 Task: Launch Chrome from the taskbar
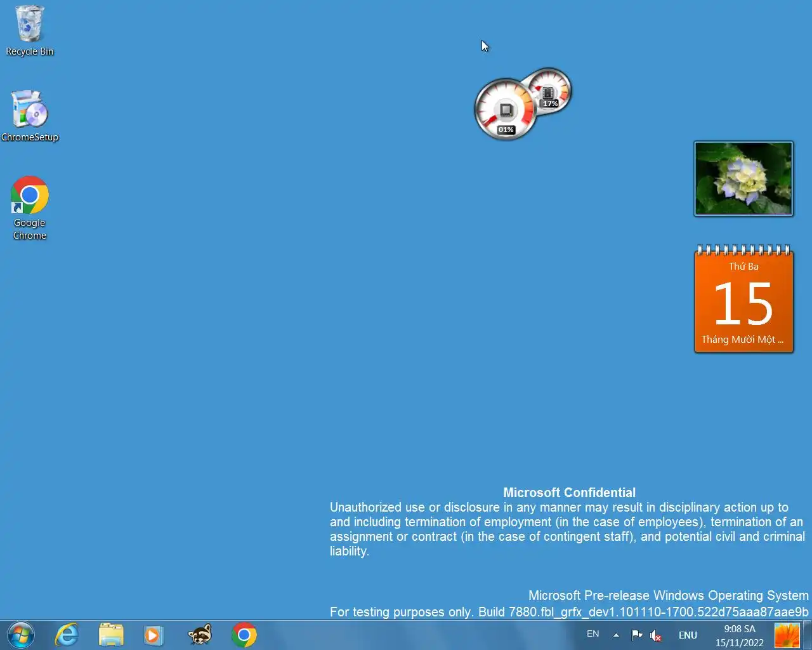(244, 635)
